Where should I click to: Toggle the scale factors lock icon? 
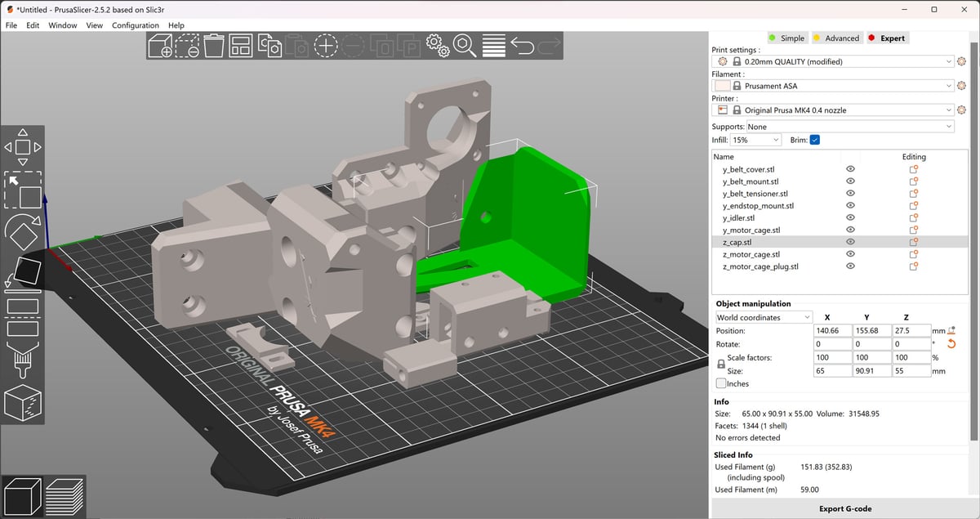point(720,365)
